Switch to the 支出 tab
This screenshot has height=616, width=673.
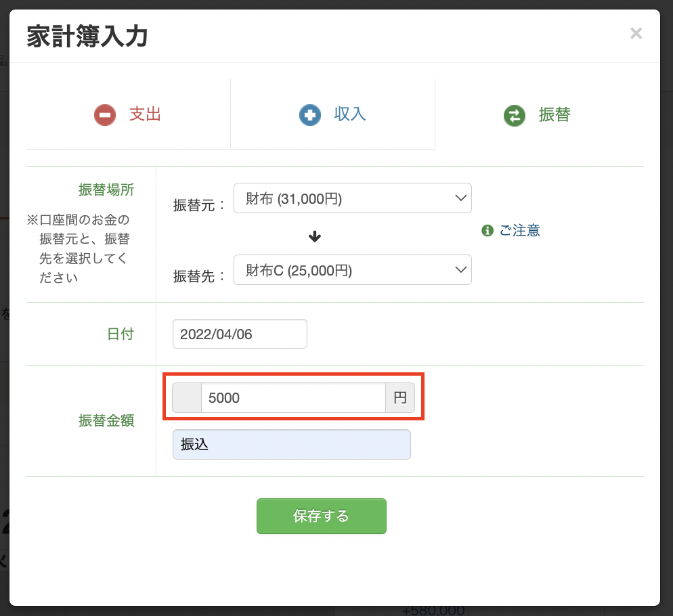pyautogui.click(x=128, y=114)
